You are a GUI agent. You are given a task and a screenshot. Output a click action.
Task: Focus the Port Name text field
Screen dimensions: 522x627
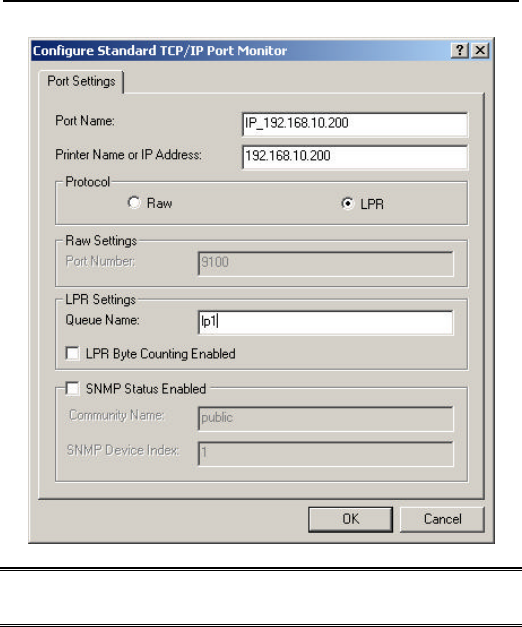point(355,124)
